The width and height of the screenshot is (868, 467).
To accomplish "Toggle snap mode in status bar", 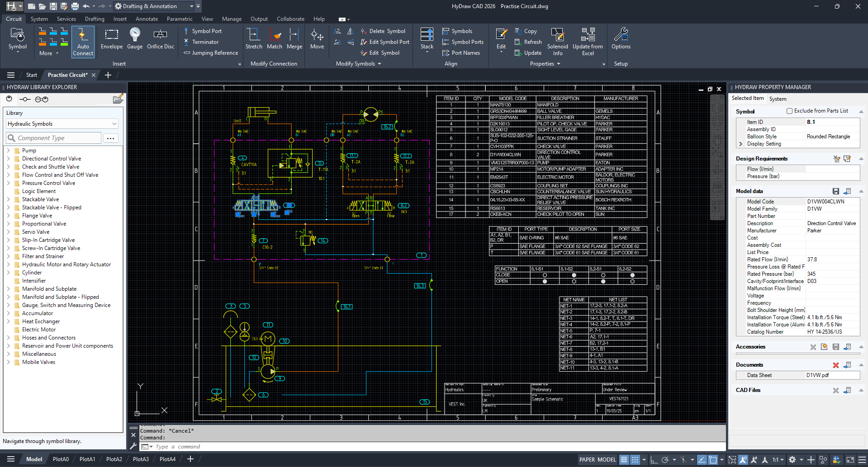I will point(635,459).
